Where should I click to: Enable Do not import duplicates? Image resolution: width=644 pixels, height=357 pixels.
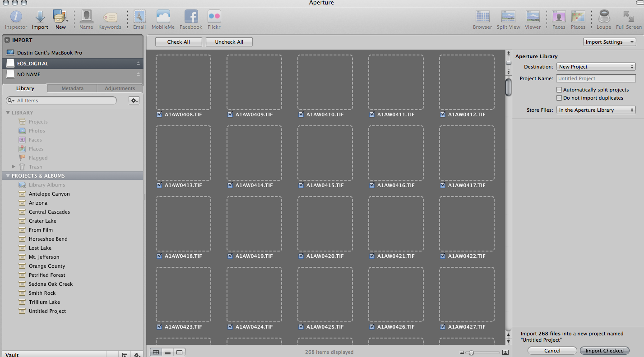560,98
